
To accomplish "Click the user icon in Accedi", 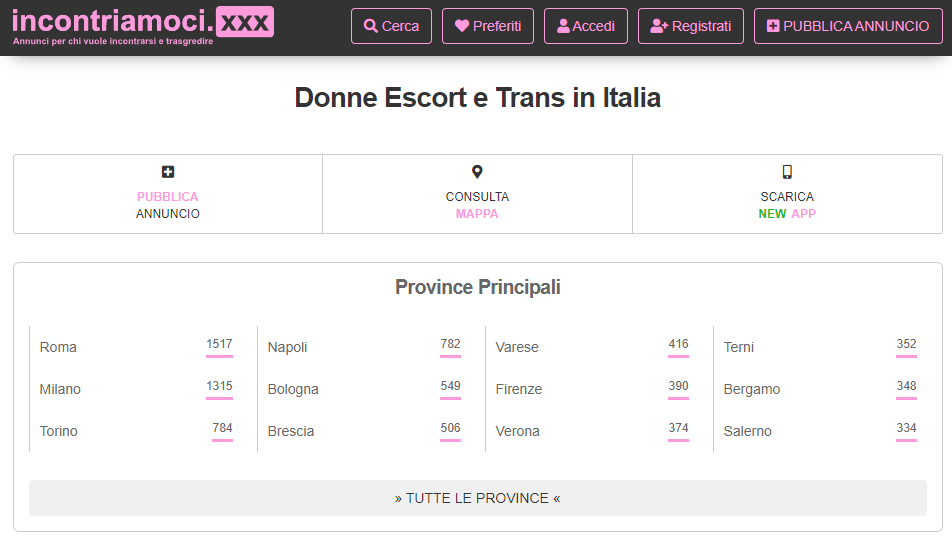I will point(563,26).
